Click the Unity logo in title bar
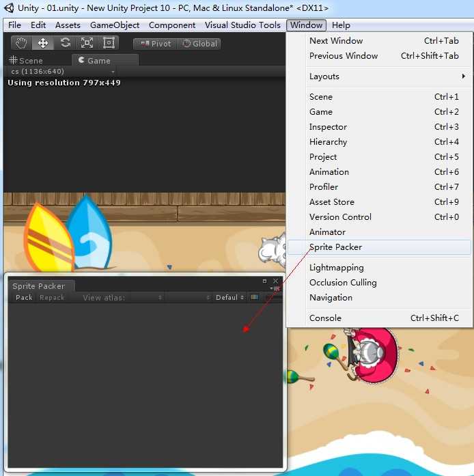474x476 pixels. [9, 8]
